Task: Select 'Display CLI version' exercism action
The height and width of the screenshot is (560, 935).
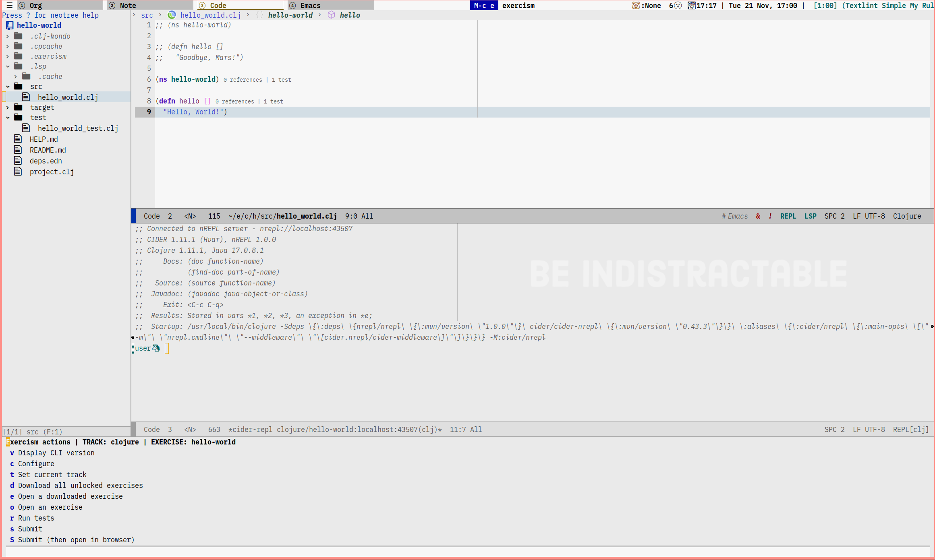Action: pyautogui.click(x=52, y=453)
